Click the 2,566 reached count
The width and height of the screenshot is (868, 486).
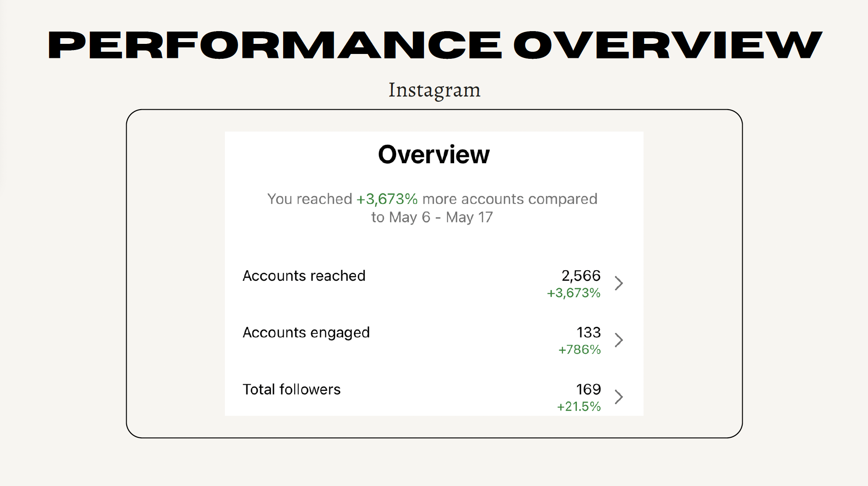(x=581, y=276)
